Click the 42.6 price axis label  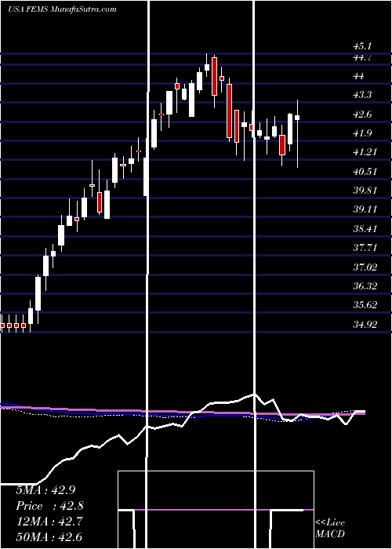362,115
